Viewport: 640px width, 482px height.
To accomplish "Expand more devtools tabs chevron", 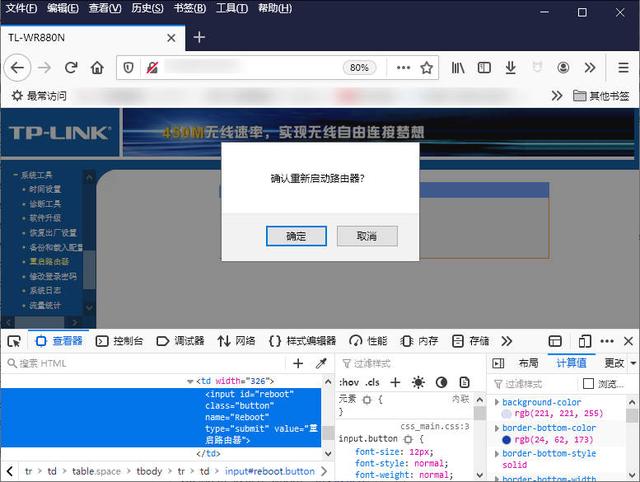I will tap(507, 341).
